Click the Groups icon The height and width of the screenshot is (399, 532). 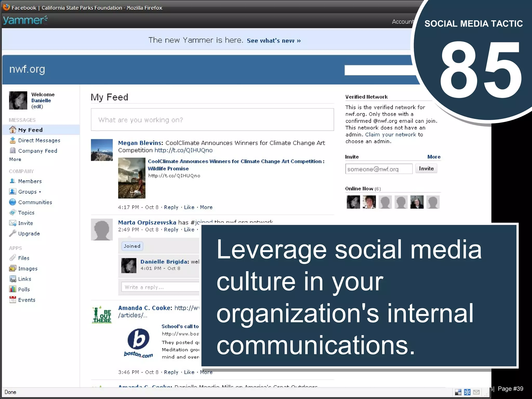tap(12, 191)
